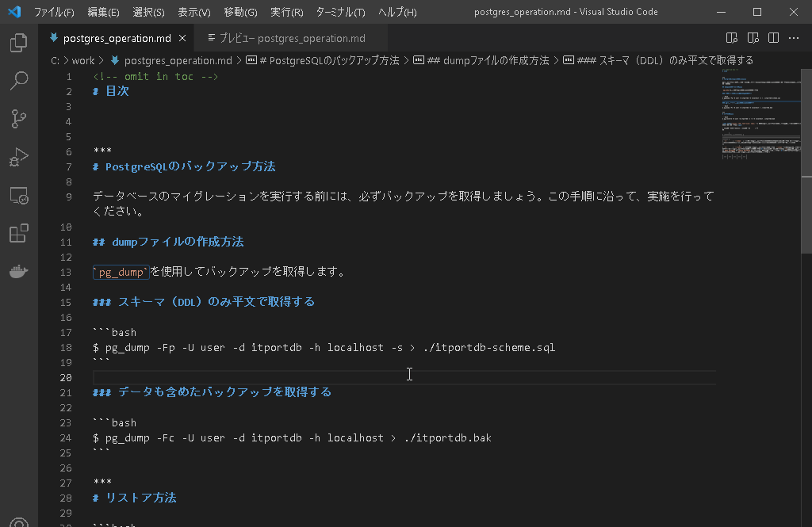This screenshot has width=812, height=527.
Task: Click the work breadcrumb folder
Action: tap(82, 60)
